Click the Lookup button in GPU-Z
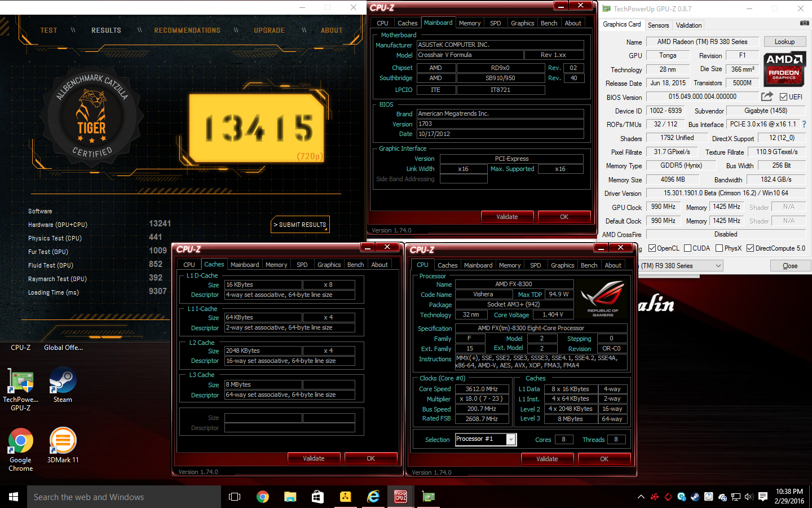The image size is (812, 508). click(x=784, y=42)
